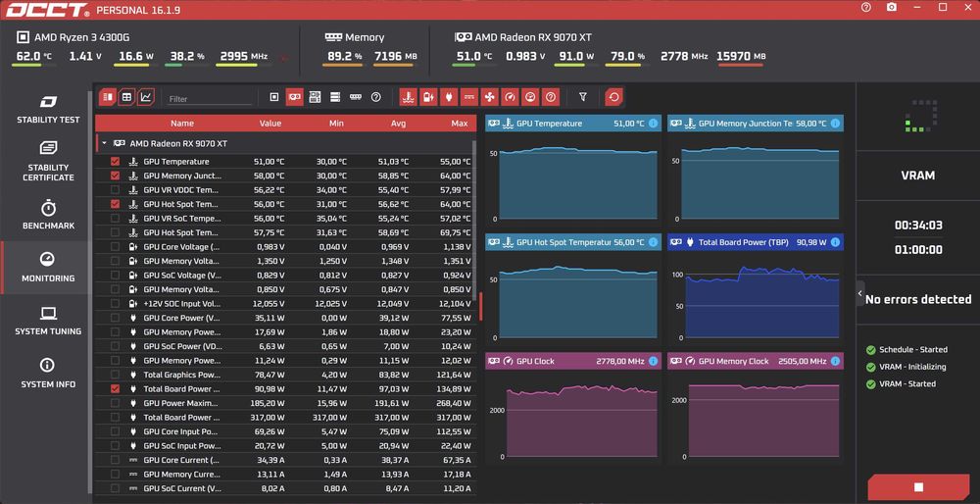Open the Stability Certificate page
The width and height of the screenshot is (980, 504).
[x=48, y=162]
